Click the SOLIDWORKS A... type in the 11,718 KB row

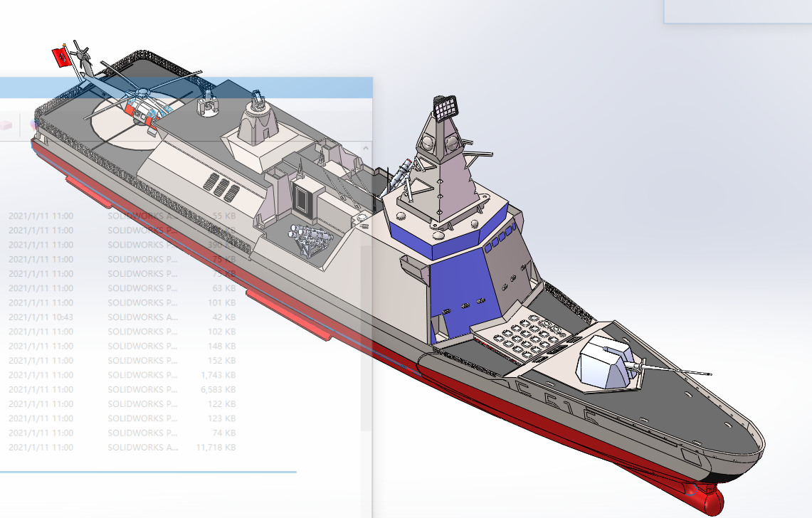click(x=142, y=448)
